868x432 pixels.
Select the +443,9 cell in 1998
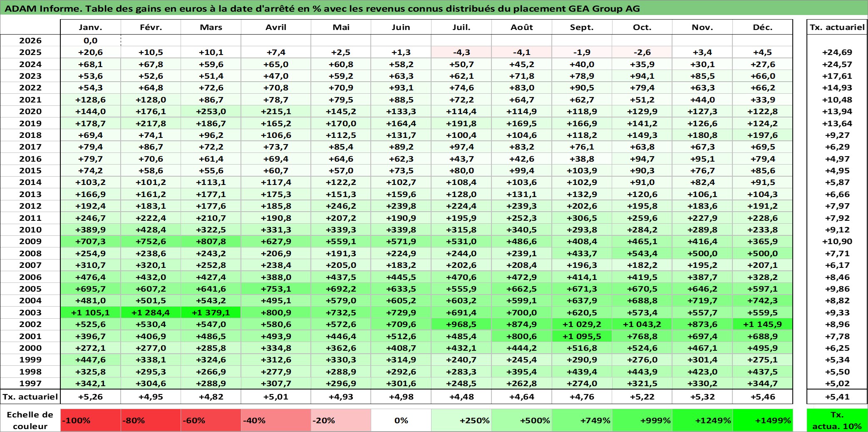click(x=642, y=372)
